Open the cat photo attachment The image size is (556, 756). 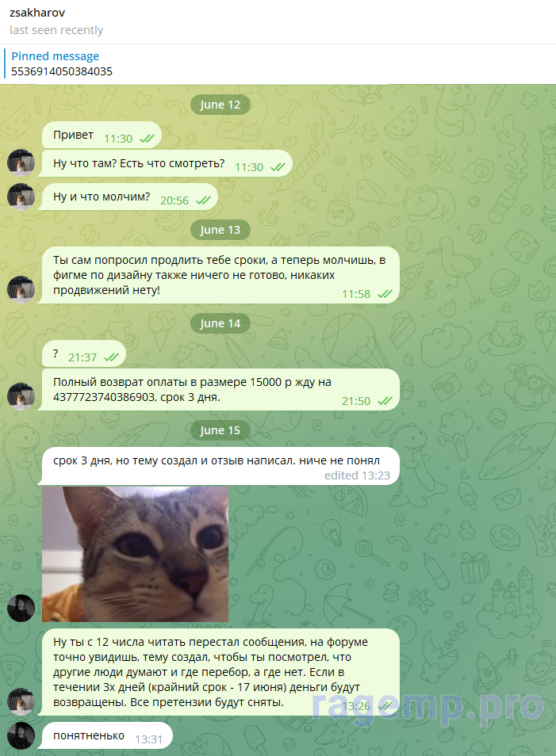[135, 554]
